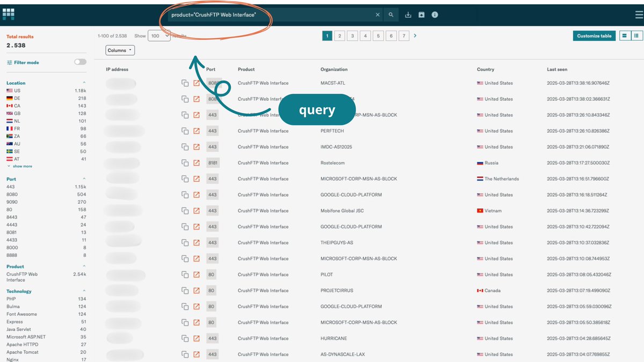
Task: Copy the IP address in the Rostelecom row
Action: point(185,163)
